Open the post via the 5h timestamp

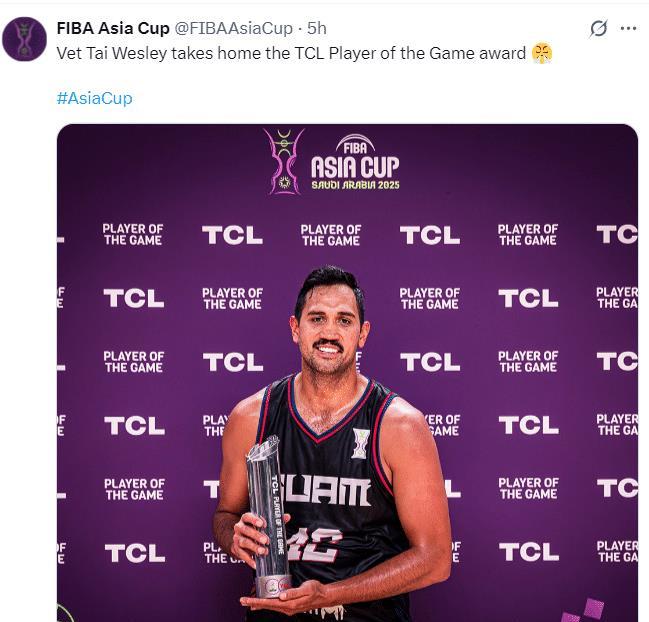coord(317,28)
